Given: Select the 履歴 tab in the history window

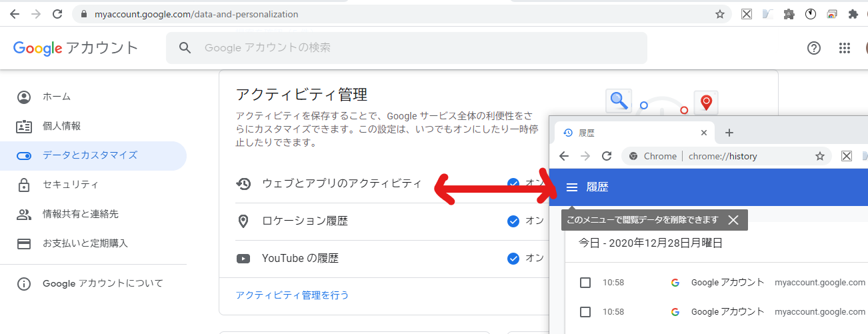Looking at the screenshot, I should [635, 133].
